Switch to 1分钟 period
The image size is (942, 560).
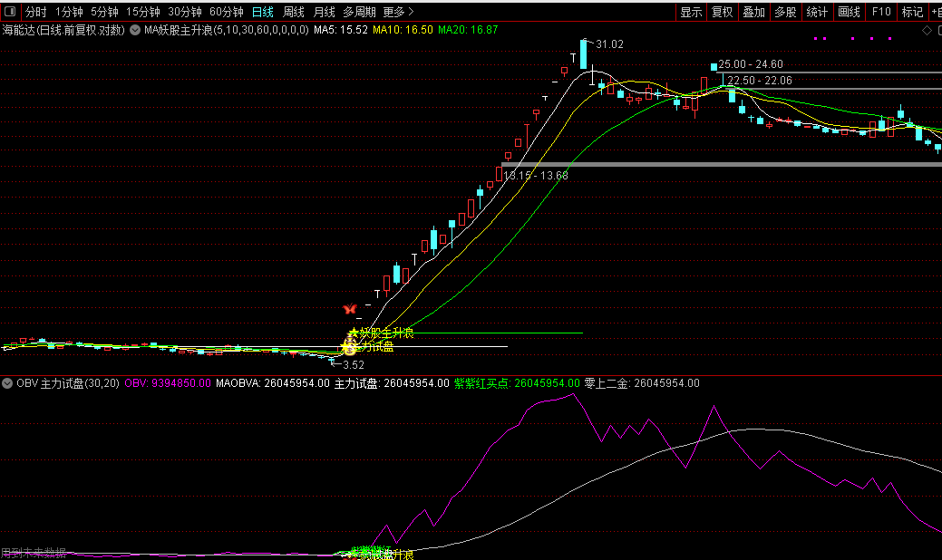coord(69,12)
